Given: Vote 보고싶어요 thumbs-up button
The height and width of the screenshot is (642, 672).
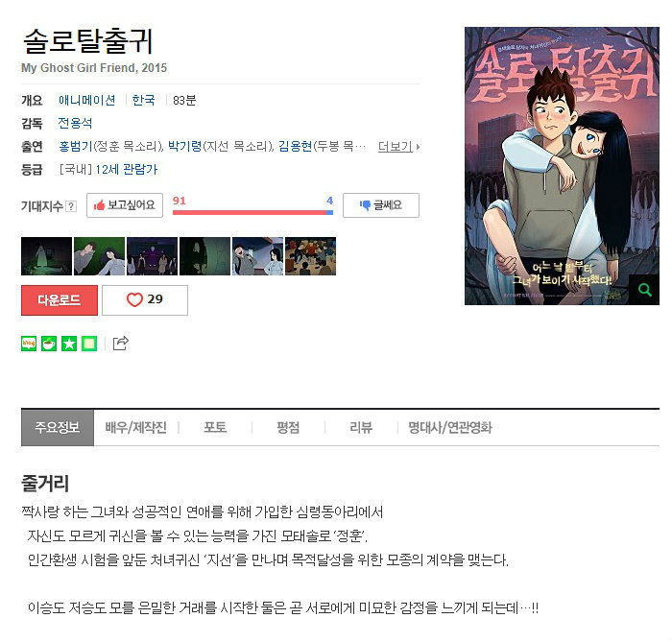Looking at the screenshot, I should (125, 205).
